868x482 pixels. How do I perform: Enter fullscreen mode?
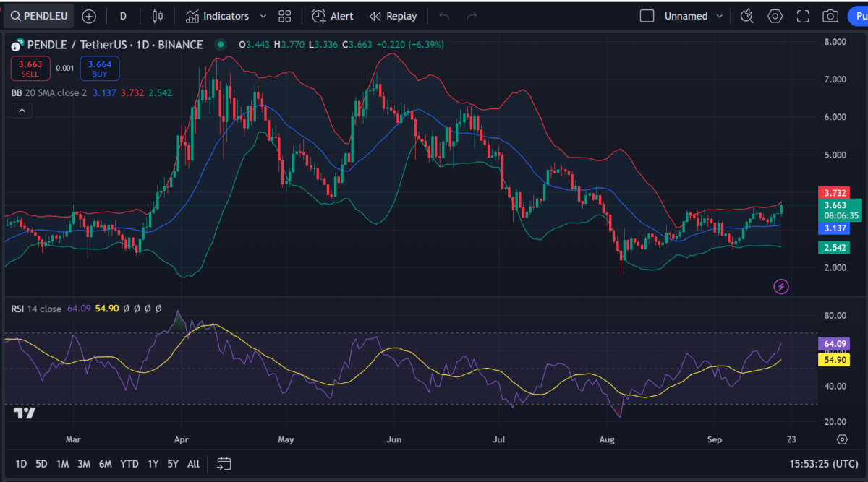pos(803,16)
